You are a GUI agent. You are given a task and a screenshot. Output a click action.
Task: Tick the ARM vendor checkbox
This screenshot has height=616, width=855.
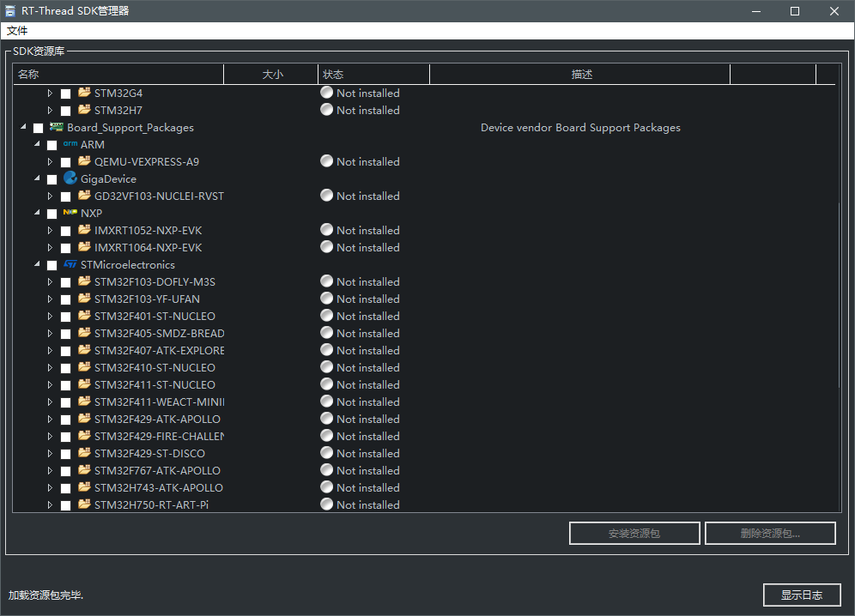click(52, 145)
